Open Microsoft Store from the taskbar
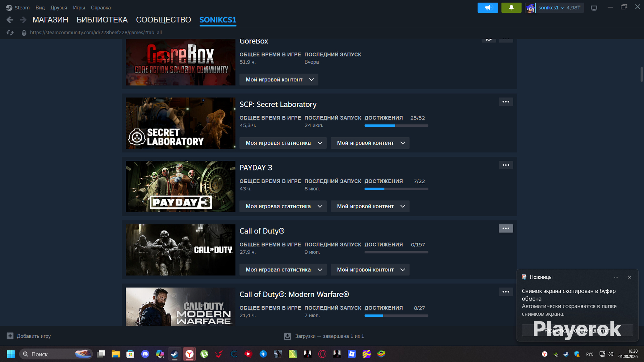Screen dimensions: 644x362 [130, 354]
